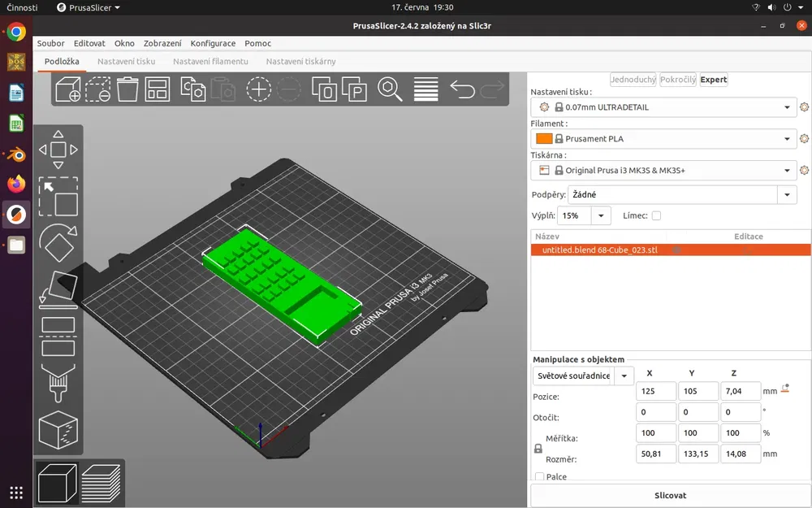Switch to the Nastavení filamentu tab
The image size is (812, 508).
pos(210,61)
